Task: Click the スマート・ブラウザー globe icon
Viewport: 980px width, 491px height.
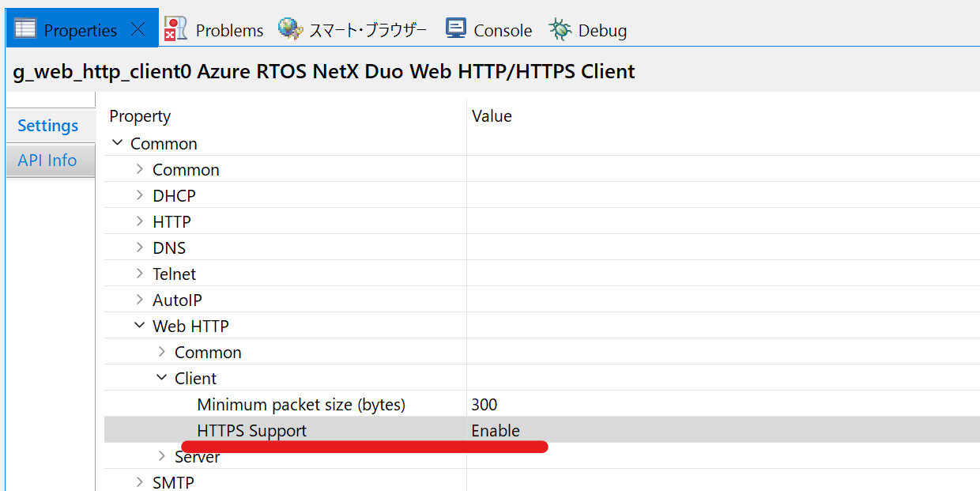Action: tap(290, 29)
